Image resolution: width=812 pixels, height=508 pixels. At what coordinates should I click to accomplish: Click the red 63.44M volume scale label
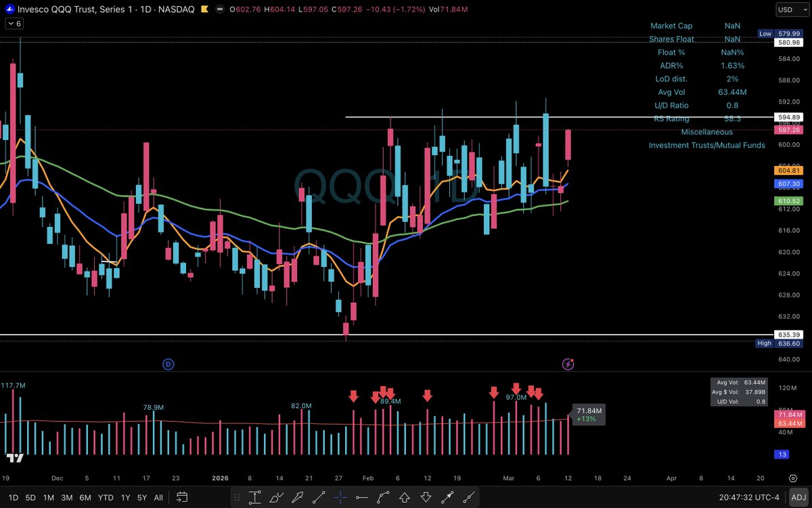tap(790, 423)
